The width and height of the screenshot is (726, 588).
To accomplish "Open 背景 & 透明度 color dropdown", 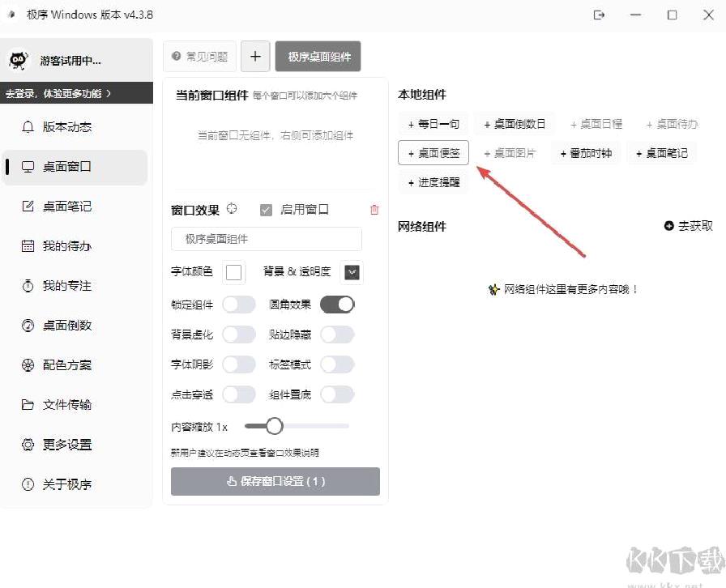I will point(352,272).
